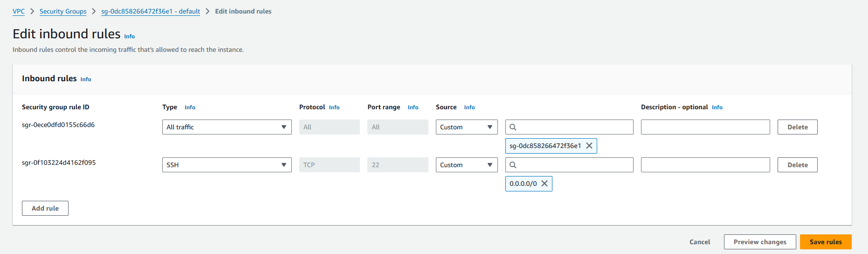Go to the VPC breadcrumb link
This screenshot has height=254, width=868.
[19, 11]
